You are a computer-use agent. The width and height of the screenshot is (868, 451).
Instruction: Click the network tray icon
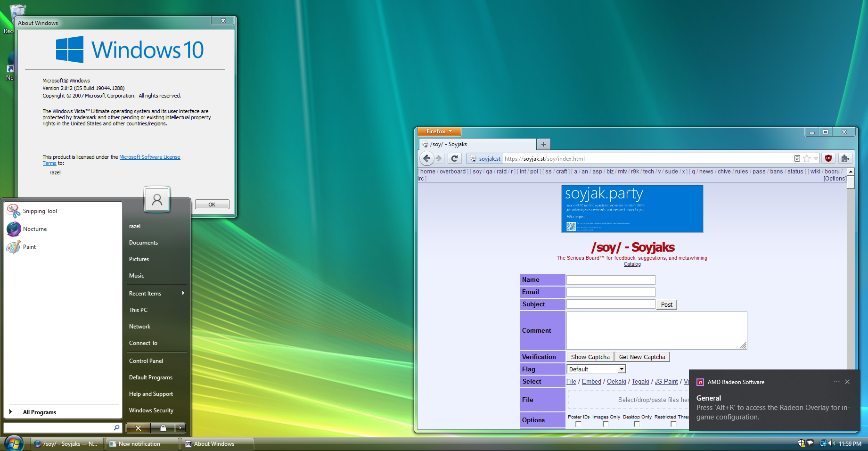point(823,443)
